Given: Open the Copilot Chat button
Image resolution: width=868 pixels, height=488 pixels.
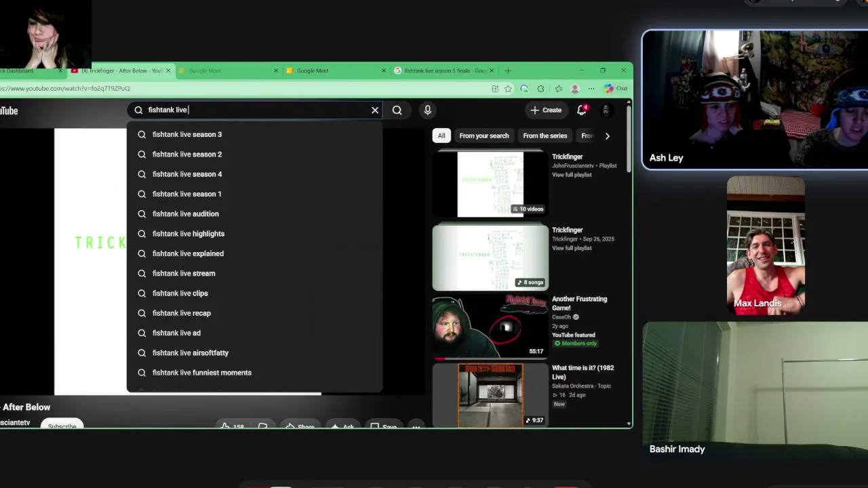Looking at the screenshot, I should tap(616, 89).
